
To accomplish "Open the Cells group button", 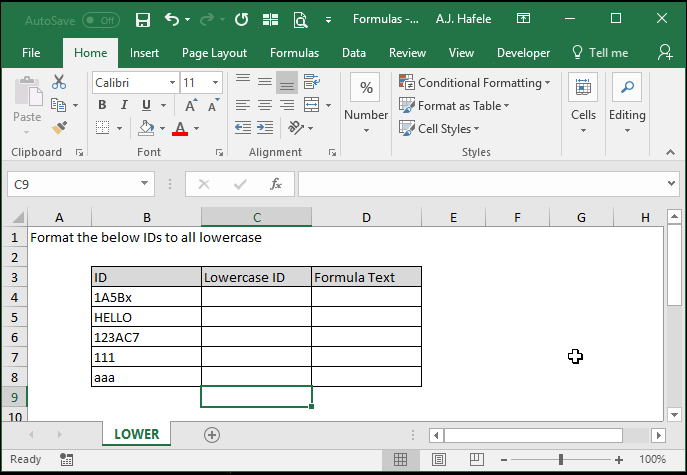I will (583, 104).
